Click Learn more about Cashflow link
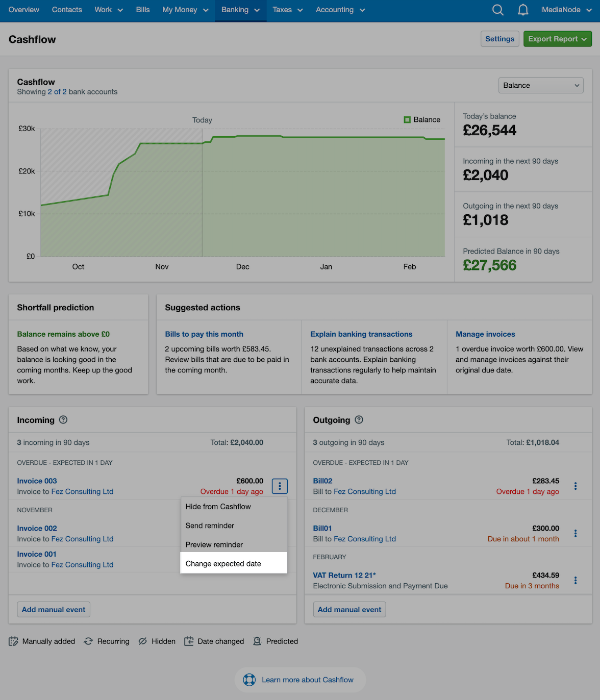 308,680
